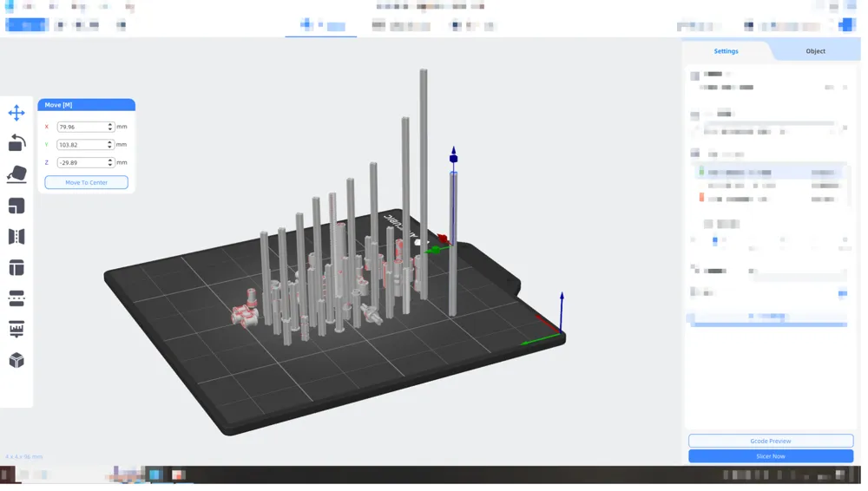The height and width of the screenshot is (491, 868).
Task: Select the Rotate tool icon
Action: (16, 144)
